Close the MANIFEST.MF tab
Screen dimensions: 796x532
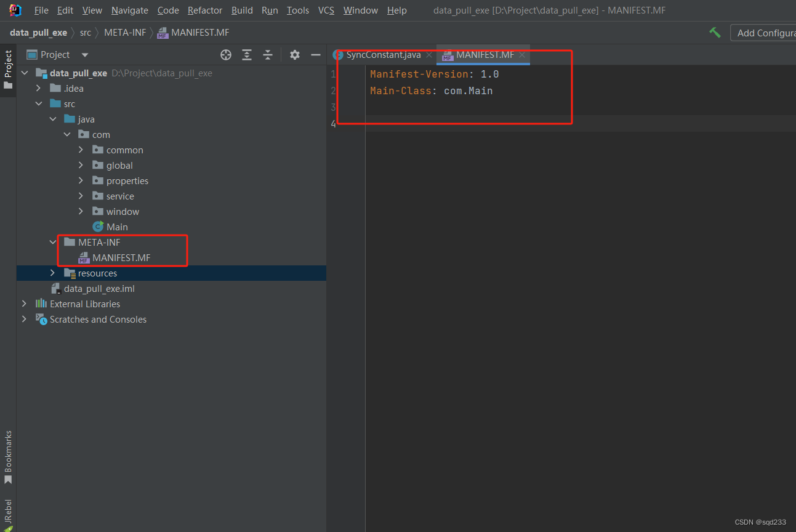tap(522, 55)
